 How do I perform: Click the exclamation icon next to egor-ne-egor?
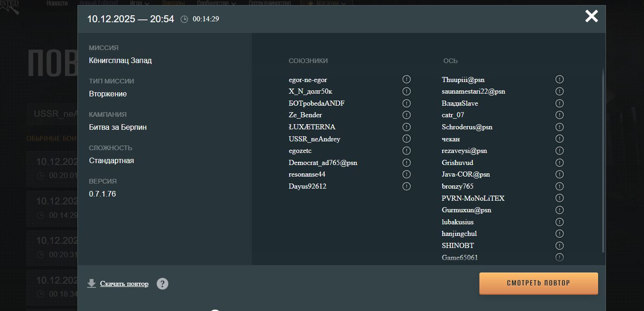407,80
